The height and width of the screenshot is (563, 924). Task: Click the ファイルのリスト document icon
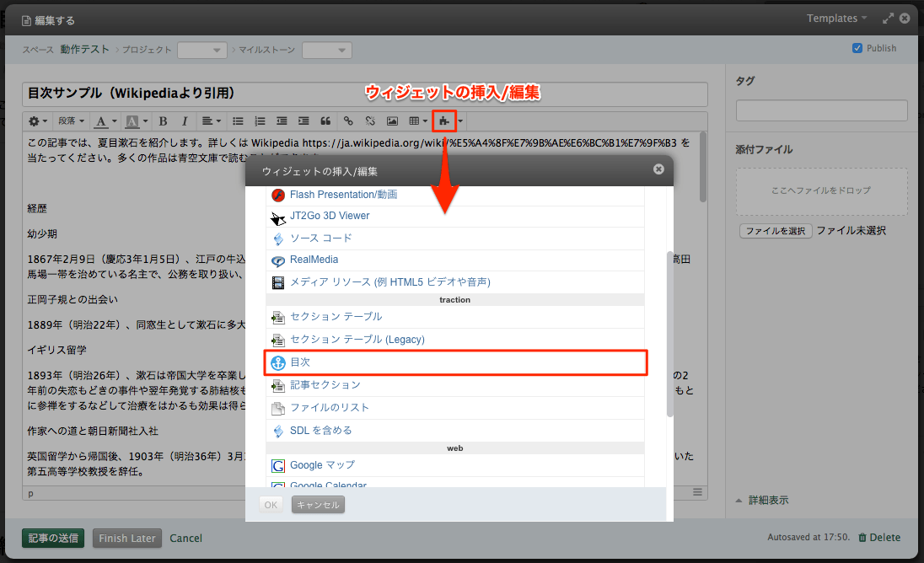(x=278, y=408)
